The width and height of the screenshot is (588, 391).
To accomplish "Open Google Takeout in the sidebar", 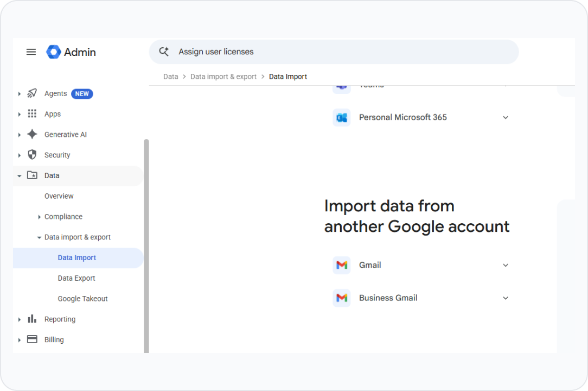I will click(82, 299).
